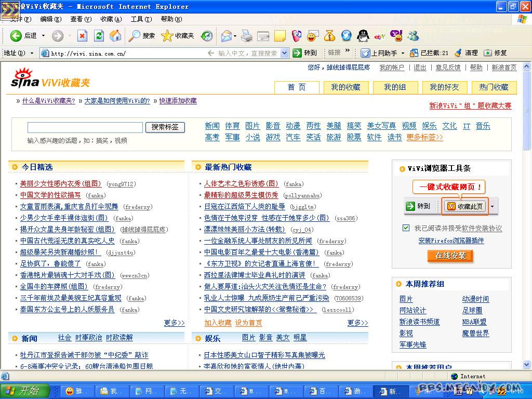Click the Edit page toolbar icon
Screen dimensions: 532x399
(263, 36)
